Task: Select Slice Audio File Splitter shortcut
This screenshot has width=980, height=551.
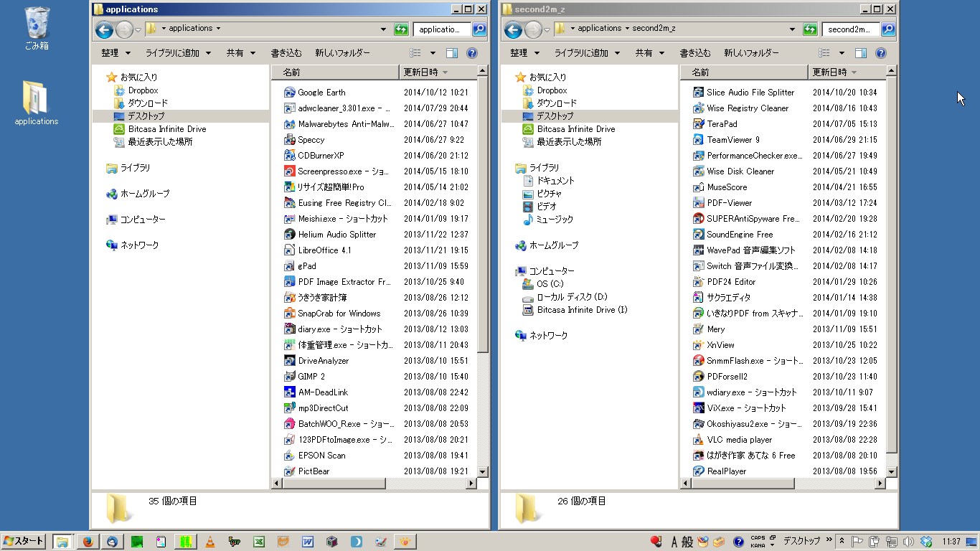Action: [744, 93]
